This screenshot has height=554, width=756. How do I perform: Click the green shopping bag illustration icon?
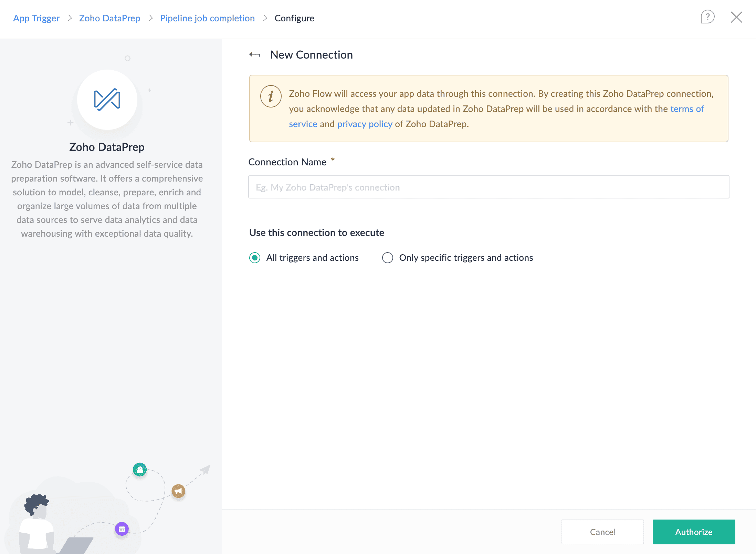(x=140, y=469)
